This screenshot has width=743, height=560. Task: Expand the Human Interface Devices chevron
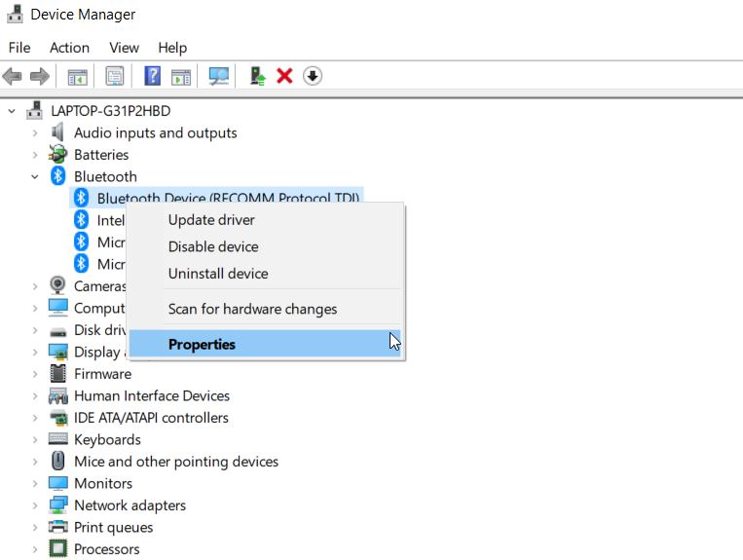(35, 395)
